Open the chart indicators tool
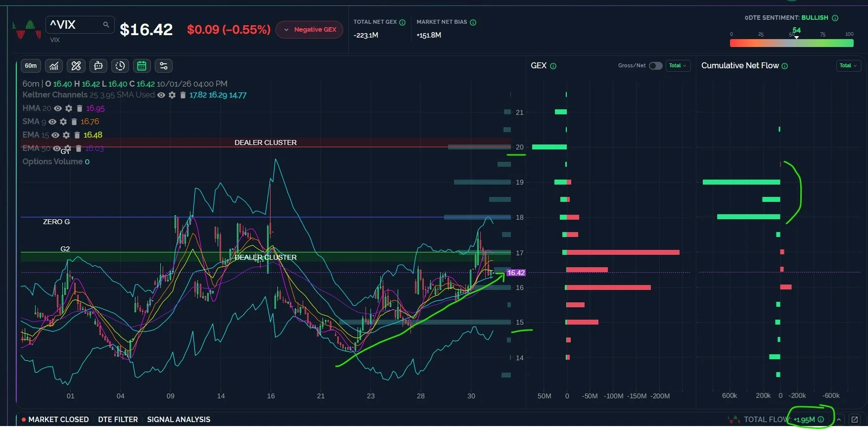This screenshot has width=868, height=429. [x=54, y=66]
